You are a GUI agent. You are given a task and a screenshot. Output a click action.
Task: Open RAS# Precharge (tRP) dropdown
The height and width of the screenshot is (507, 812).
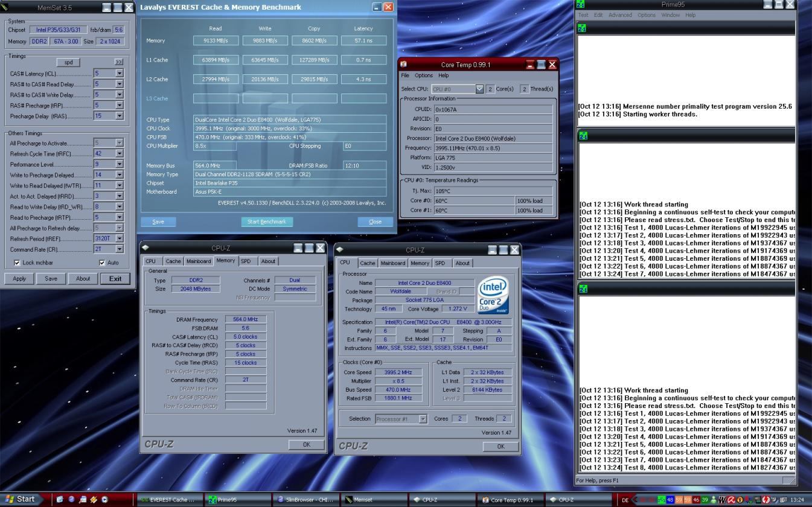click(x=119, y=105)
